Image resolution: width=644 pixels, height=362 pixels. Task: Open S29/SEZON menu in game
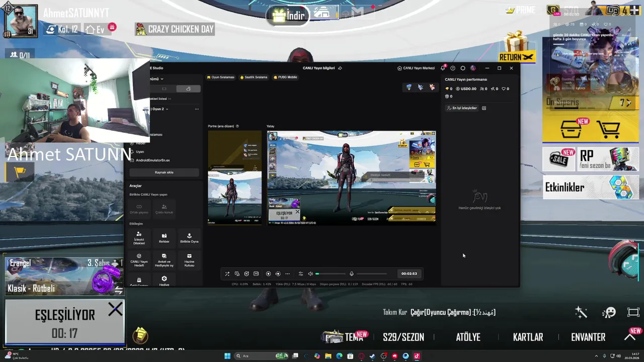[404, 337]
